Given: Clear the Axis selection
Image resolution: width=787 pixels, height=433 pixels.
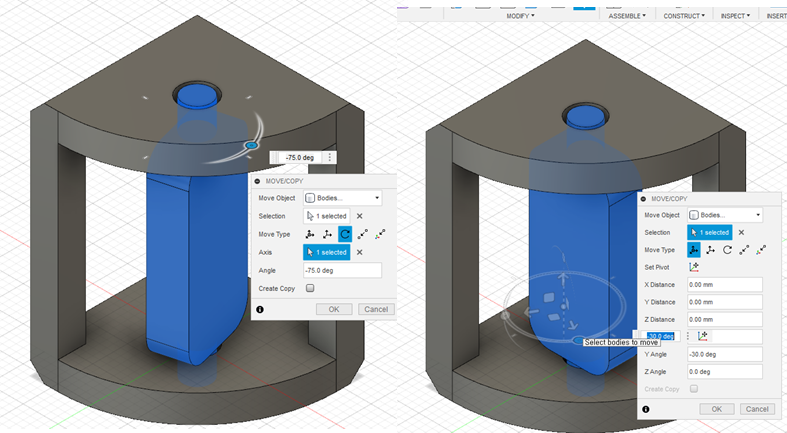Looking at the screenshot, I should 359,252.
